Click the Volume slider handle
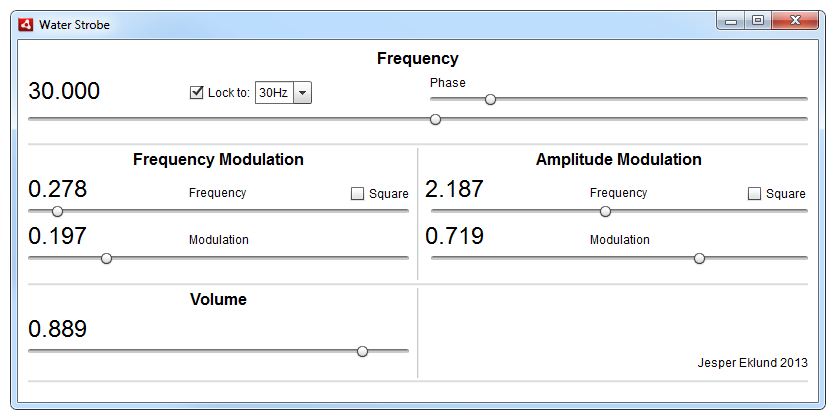833x420 pixels. 362,352
